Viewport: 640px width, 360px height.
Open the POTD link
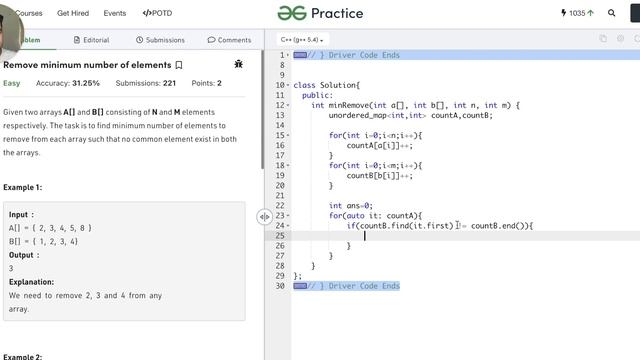coord(158,13)
